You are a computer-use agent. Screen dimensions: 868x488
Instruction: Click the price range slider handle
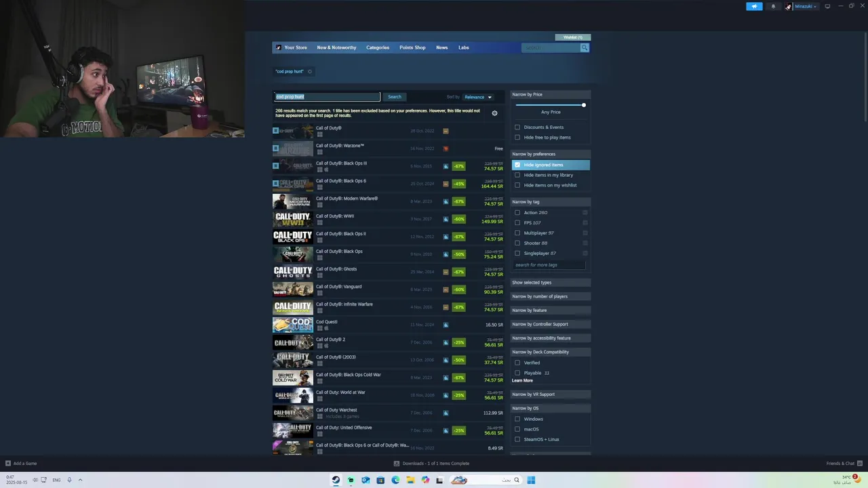click(x=583, y=105)
